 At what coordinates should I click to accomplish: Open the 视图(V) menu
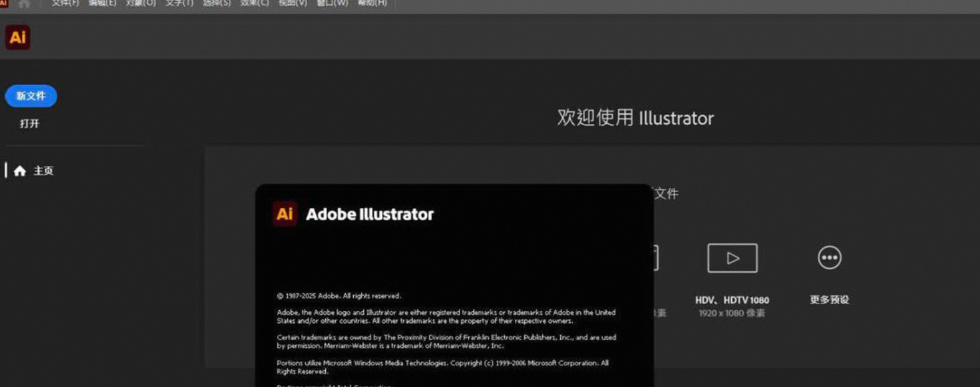(292, 3)
